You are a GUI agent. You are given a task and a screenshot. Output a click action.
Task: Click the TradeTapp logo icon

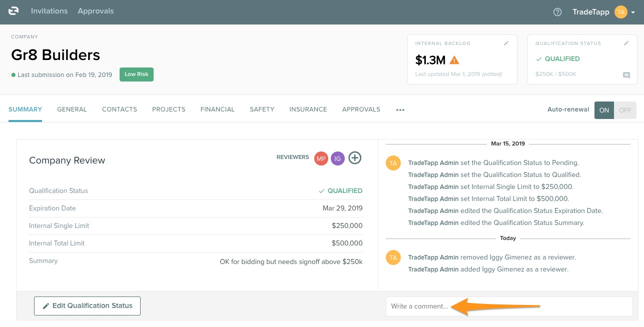pos(14,11)
